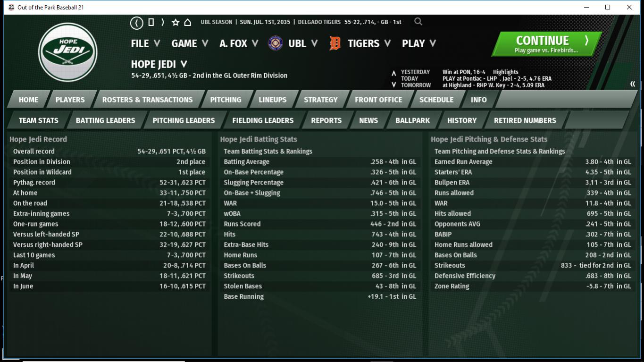The height and width of the screenshot is (362, 644).
Task: Open Team Pitching and Defense Stats & Rankings
Action: click(500, 152)
